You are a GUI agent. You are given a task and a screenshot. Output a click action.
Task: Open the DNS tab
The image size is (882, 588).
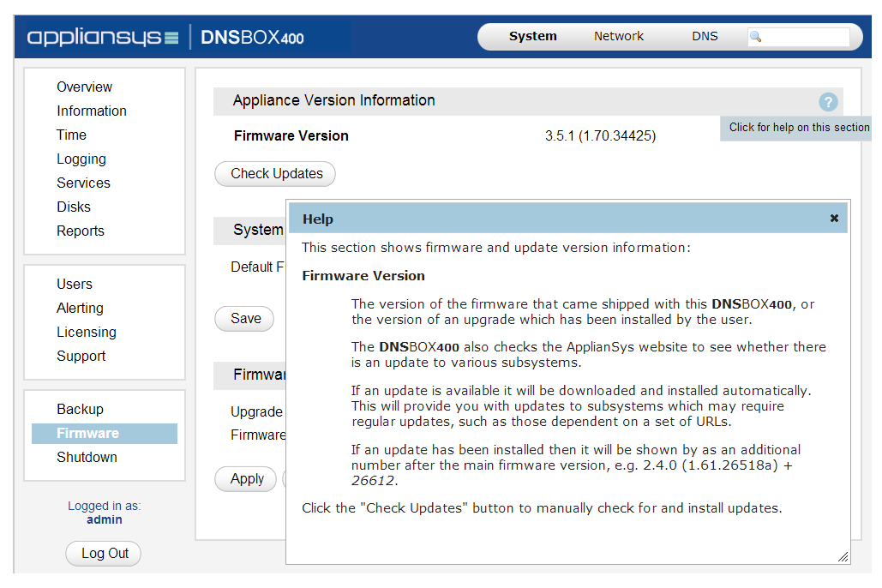pyautogui.click(x=705, y=36)
